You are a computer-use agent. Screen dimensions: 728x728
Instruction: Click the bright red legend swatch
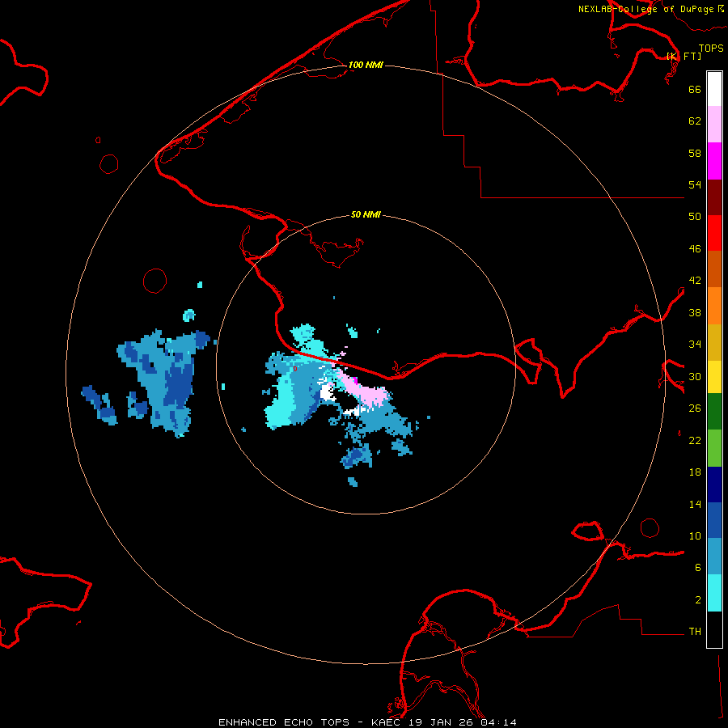[x=714, y=233]
